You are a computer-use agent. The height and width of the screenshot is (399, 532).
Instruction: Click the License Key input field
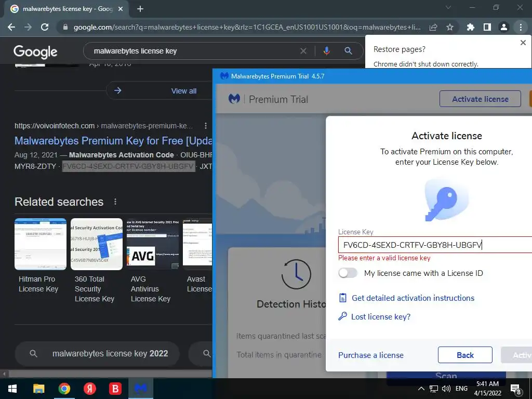point(435,245)
